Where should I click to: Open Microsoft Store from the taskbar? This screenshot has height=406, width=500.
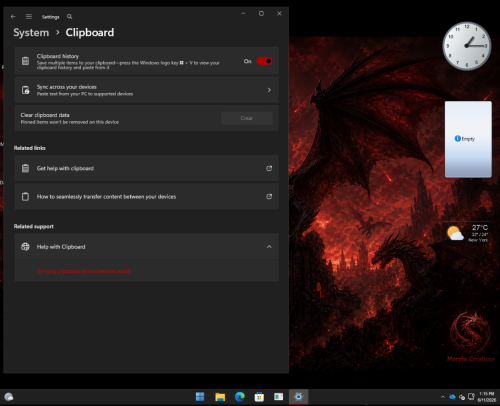(259, 397)
